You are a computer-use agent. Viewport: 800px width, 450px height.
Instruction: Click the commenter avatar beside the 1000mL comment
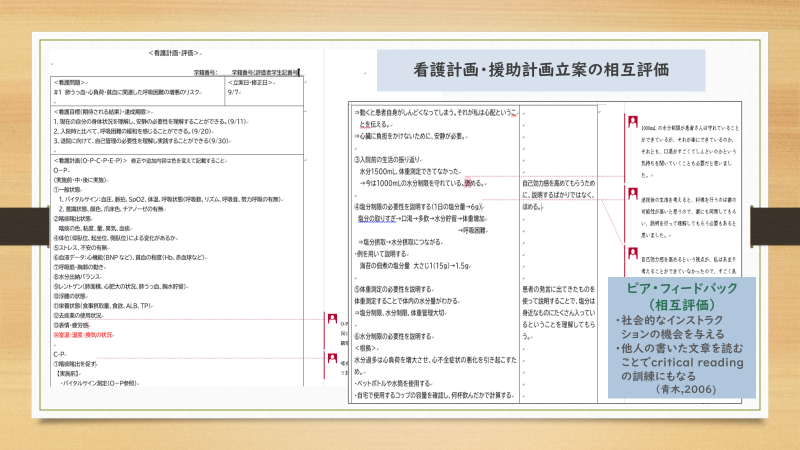(633, 122)
